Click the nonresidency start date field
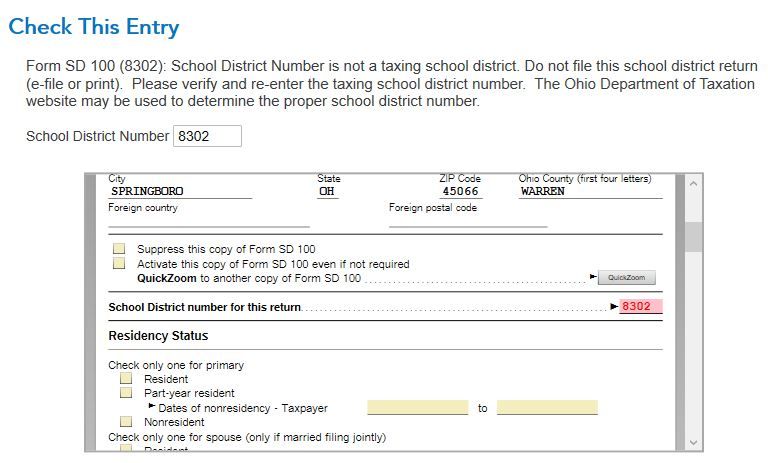Image resolution: width=768 pixels, height=463 pixels. click(x=418, y=407)
